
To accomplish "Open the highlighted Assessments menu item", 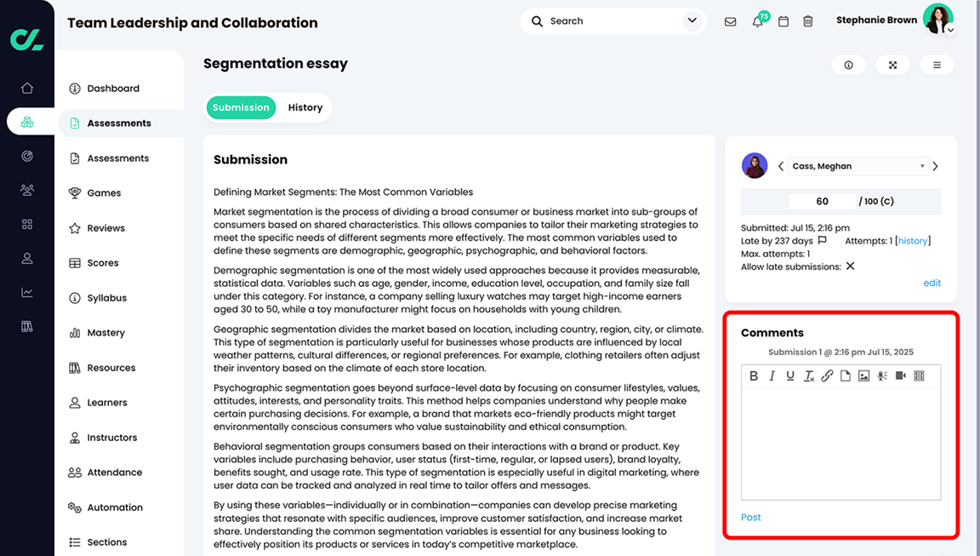I will point(119,123).
